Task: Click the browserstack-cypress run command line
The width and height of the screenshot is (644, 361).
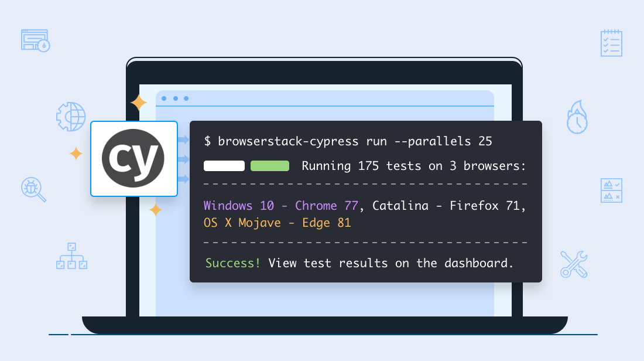Action: click(348, 141)
